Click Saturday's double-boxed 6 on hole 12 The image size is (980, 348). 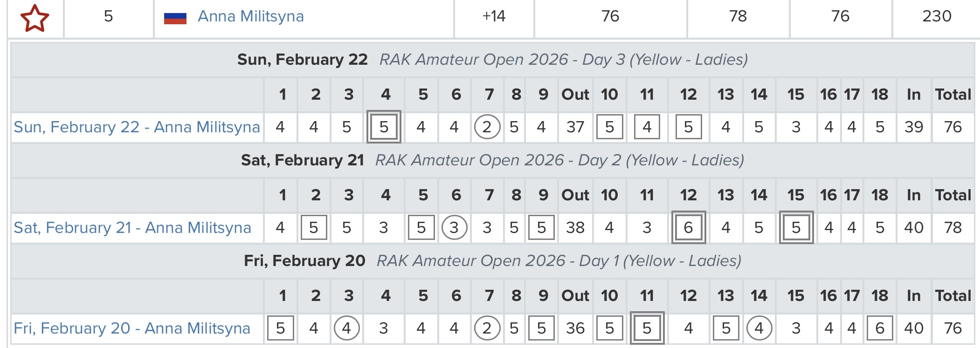tap(688, 228)
